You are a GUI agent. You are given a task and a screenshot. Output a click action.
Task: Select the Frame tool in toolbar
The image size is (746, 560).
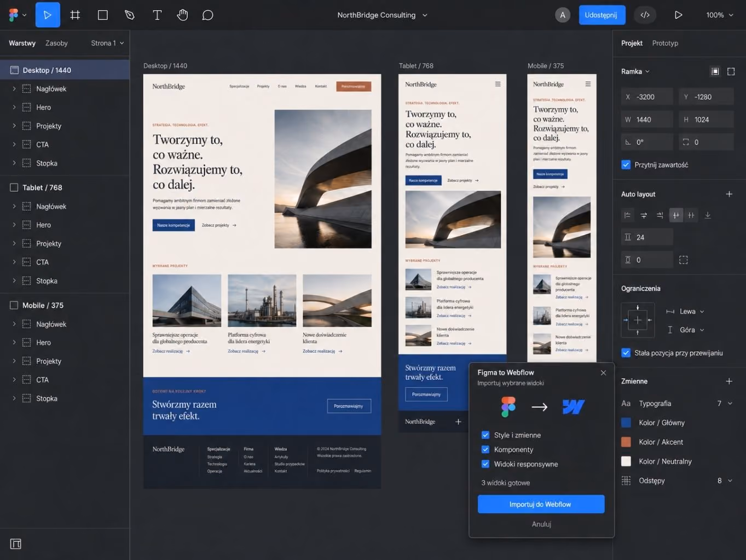point(75,15)
